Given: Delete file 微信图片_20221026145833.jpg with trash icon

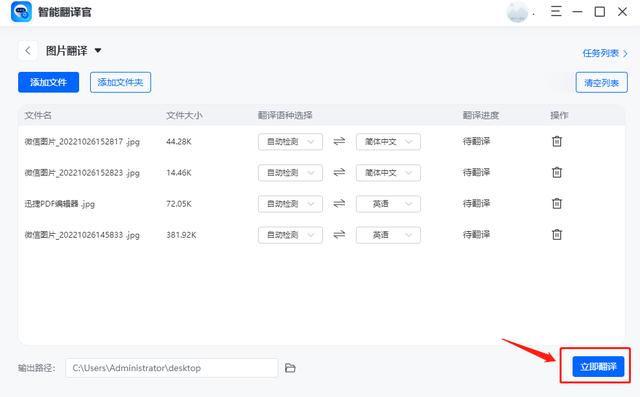Looking at the screenshot, I should (x=557, y=235).
